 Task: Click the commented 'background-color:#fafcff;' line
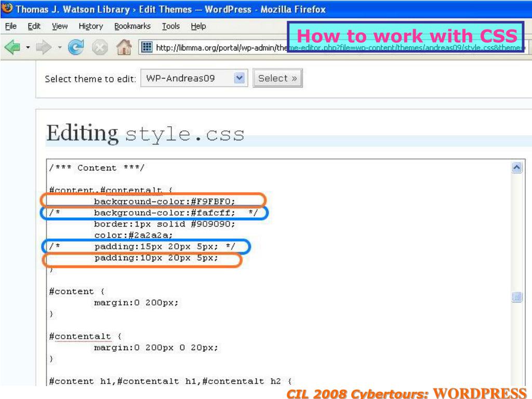pos(153,212)
